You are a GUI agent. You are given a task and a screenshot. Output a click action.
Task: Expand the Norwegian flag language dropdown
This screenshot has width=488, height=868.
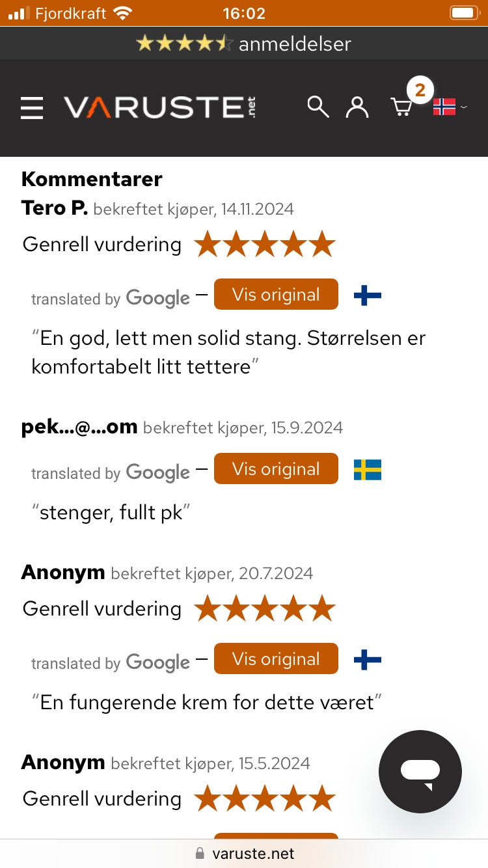pos(450,107)
